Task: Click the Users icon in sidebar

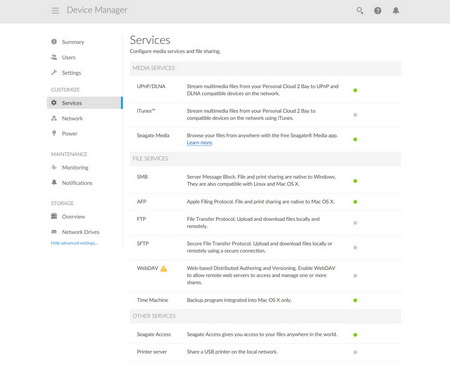Action: click(x=54, y=57)
